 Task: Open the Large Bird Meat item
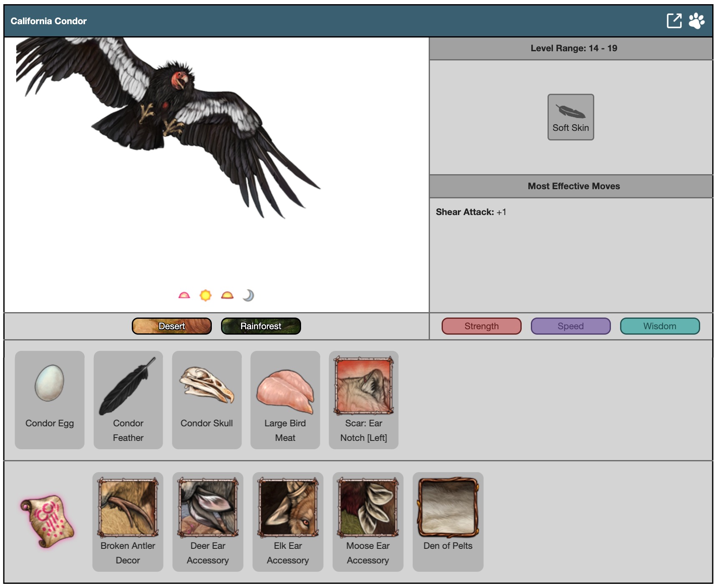tap(285, 399)
